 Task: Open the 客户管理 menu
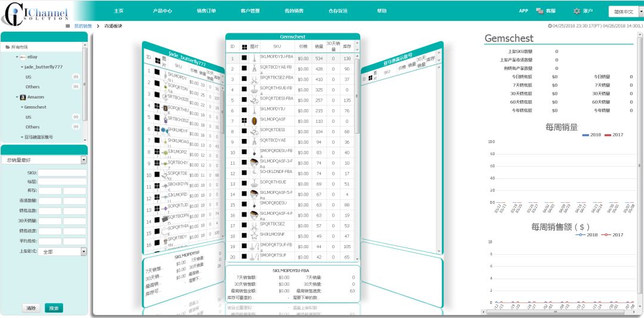pos(250,11)
